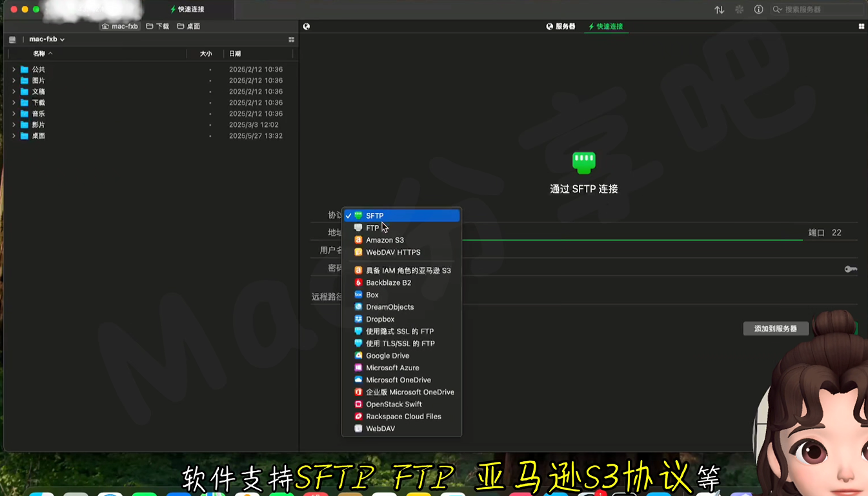The image size is (868, 496).
Task: Choose Dropbox from protocol menu
Action: pyautogui.click(x=401, y=319)
